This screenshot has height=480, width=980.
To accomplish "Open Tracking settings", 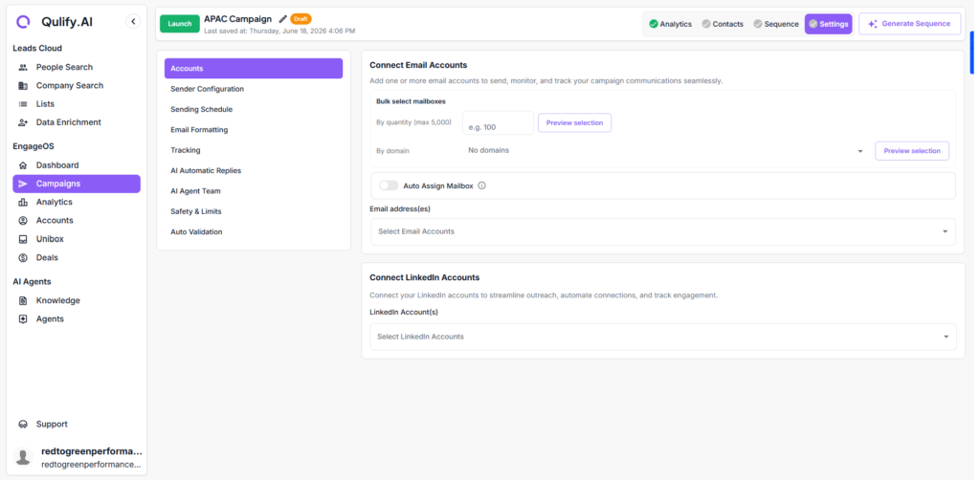I will coord(253,150).
